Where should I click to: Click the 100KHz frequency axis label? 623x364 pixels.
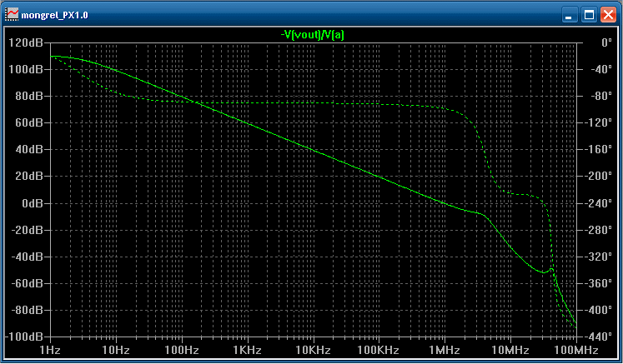tap(378, 350)
